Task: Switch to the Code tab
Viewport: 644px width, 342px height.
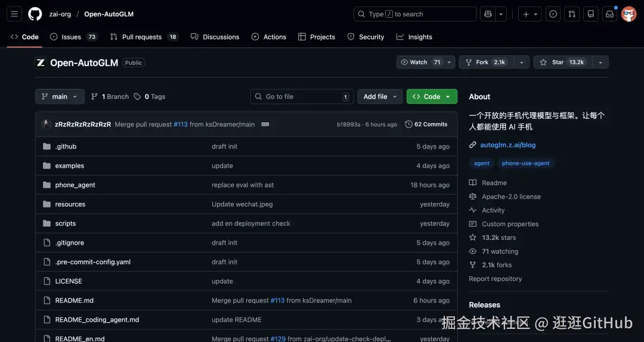Action: coord(24,37)
